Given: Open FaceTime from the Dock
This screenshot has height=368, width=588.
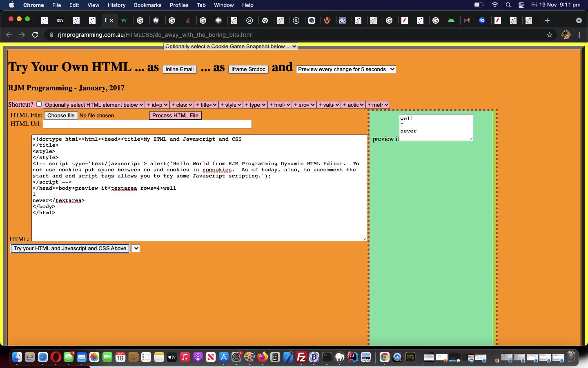Looking at the screenshot, I should 107,357.
